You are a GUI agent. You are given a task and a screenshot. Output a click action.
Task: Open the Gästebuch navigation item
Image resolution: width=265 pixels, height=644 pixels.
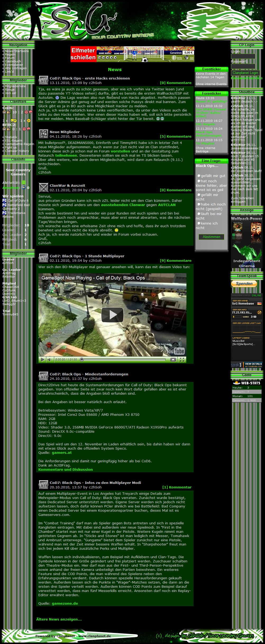[x=13, y=61]
